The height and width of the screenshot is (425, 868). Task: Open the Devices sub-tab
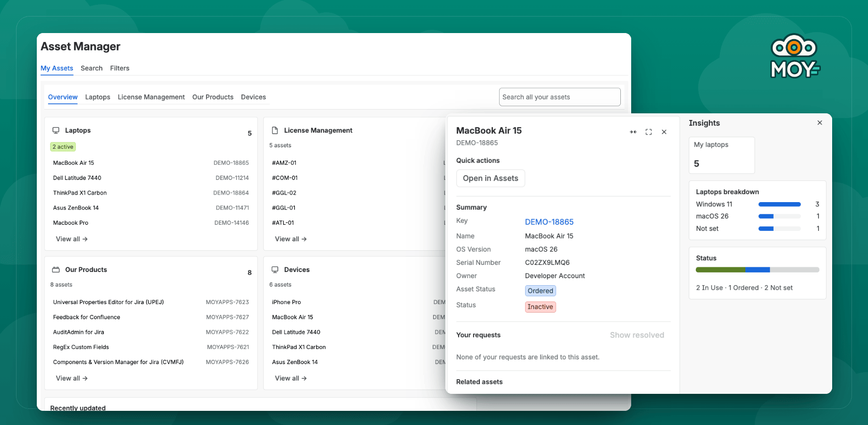tap(253, 97)
